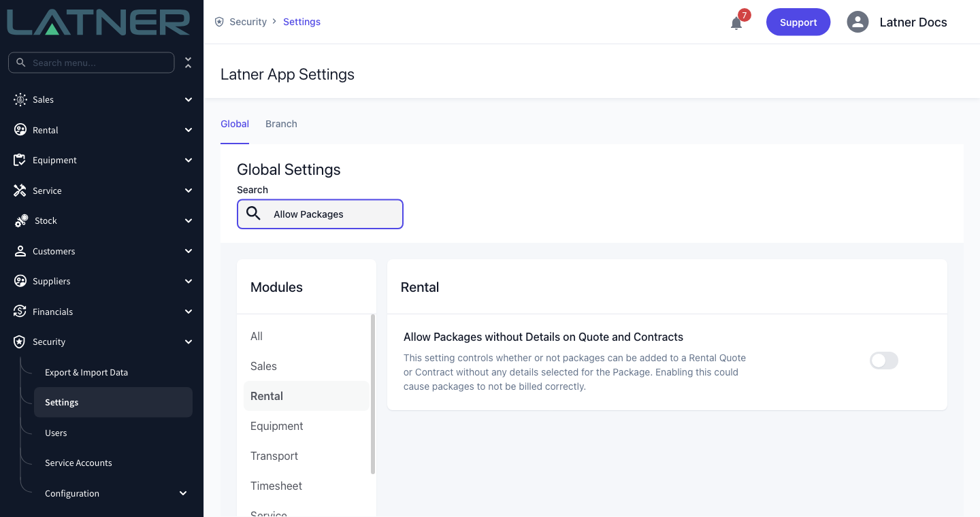Expand the Suppliers menu chevron

point(189,281)
